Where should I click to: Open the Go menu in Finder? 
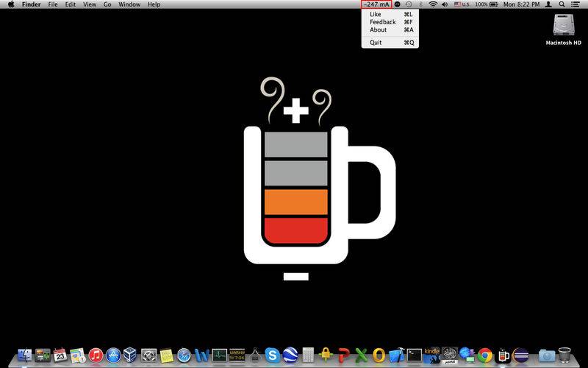[107, 4]
